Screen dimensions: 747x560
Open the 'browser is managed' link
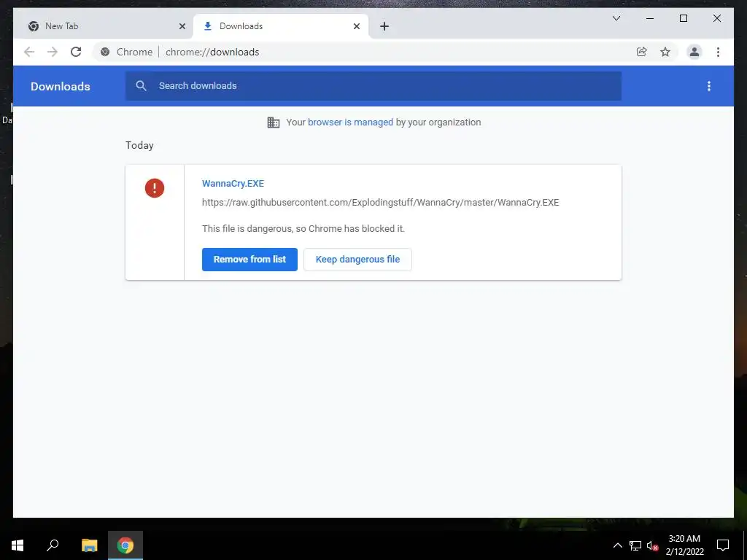[x=350, y=122]
